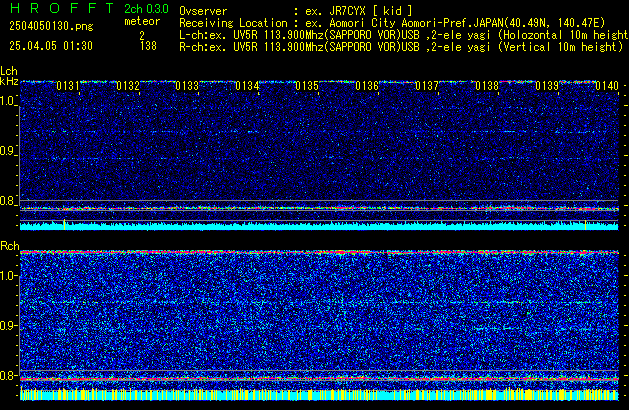Click the Rch 0.8 frequency tick label

tap(8, 376)
